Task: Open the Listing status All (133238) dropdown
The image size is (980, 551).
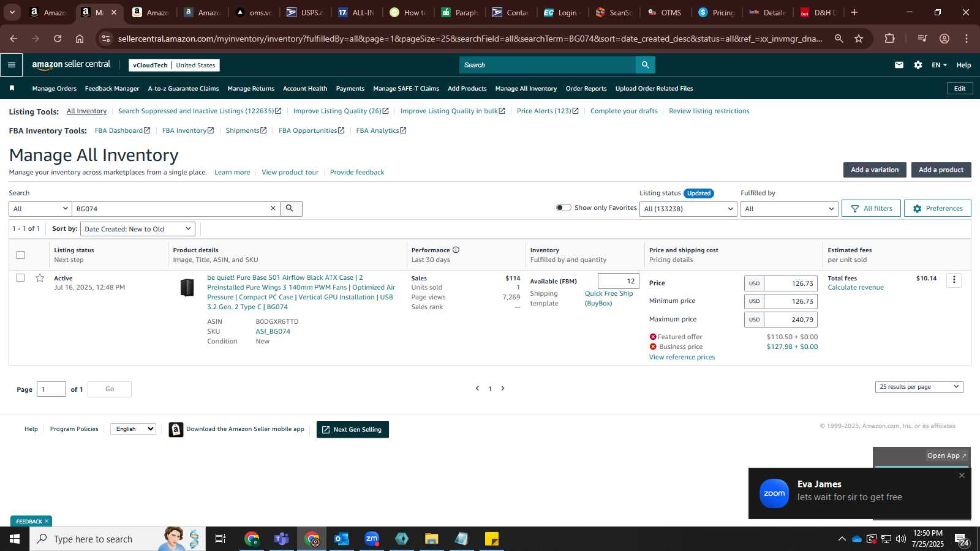Action: pyautogui.click(x=688, y=209)
